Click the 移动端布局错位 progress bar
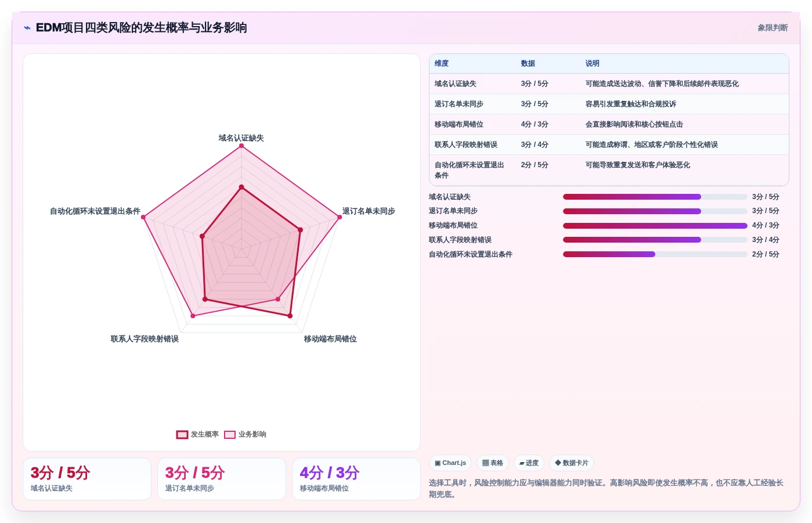Image resolution: width=812 pixels, height=523 pixels. pos(655,226)
